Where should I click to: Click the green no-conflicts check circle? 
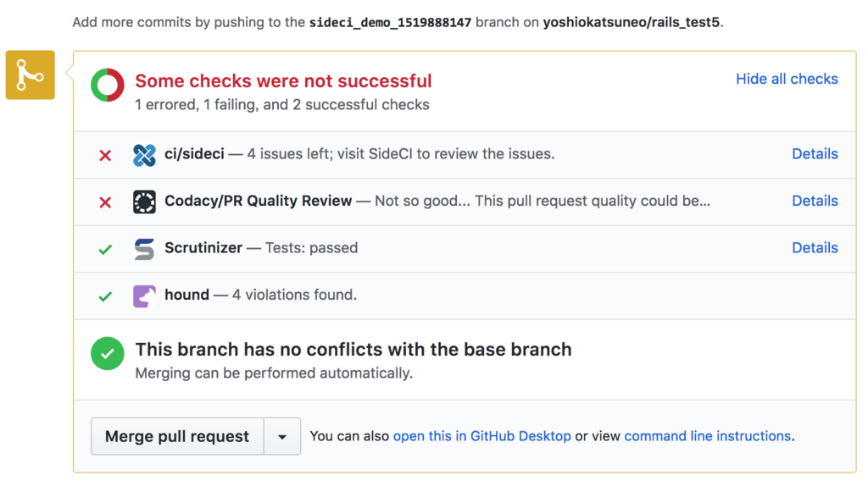tap(108, 353)
